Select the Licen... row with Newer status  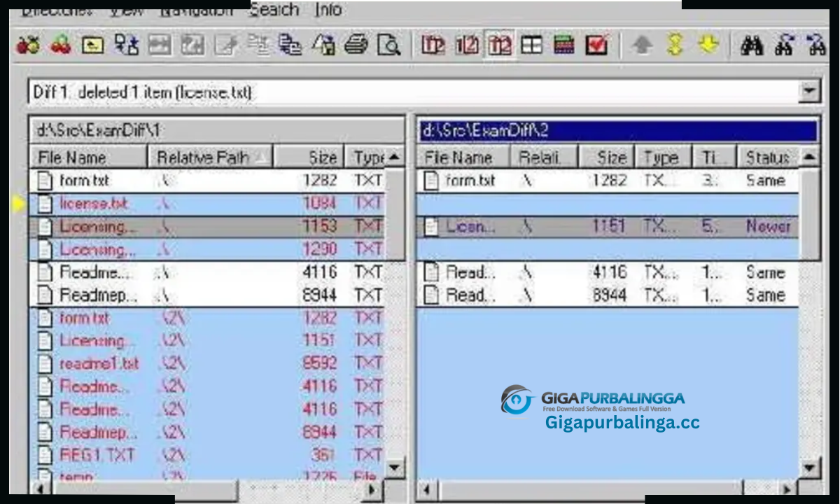pyautogui.click(x=608, y=227)
